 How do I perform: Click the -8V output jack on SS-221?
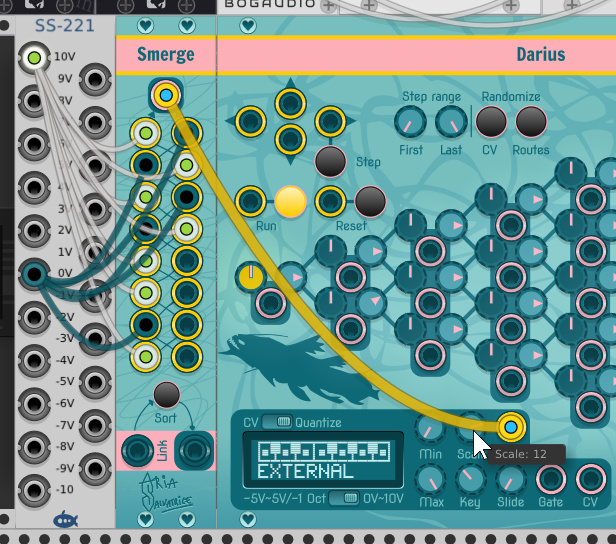click(x=35, y=447)
